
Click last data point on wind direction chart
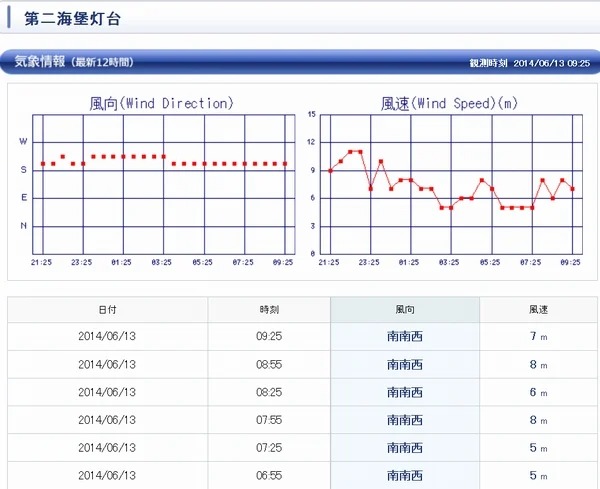pyautogui.click(x=285, y=163)
